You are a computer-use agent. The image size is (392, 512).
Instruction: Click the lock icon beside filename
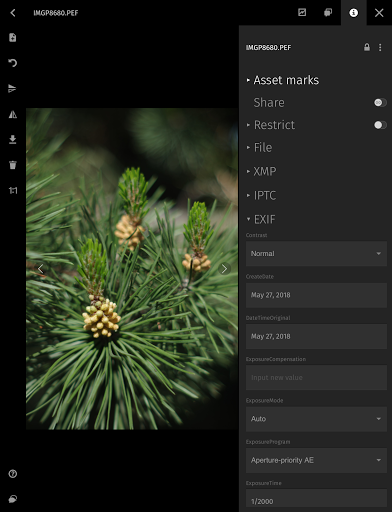pyautogui.click(x=367, y=47)
